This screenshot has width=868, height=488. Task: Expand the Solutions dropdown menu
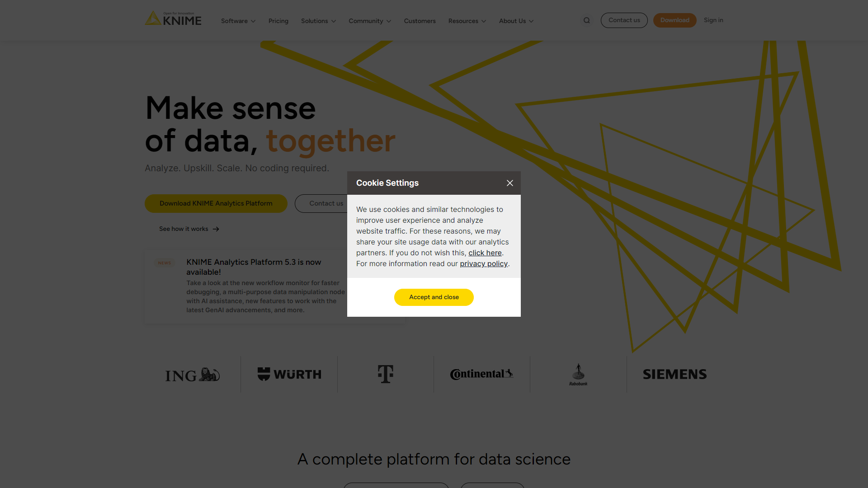(318, 21)
